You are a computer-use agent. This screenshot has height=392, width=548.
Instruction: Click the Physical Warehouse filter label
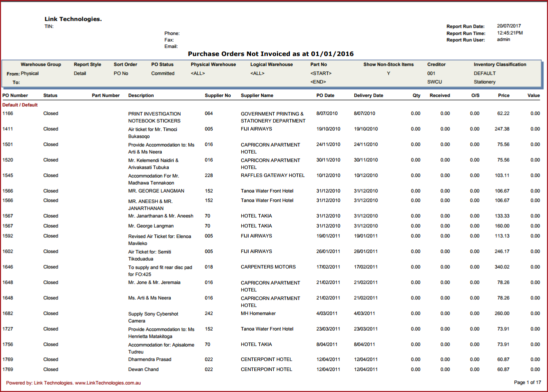click(213, 64)
